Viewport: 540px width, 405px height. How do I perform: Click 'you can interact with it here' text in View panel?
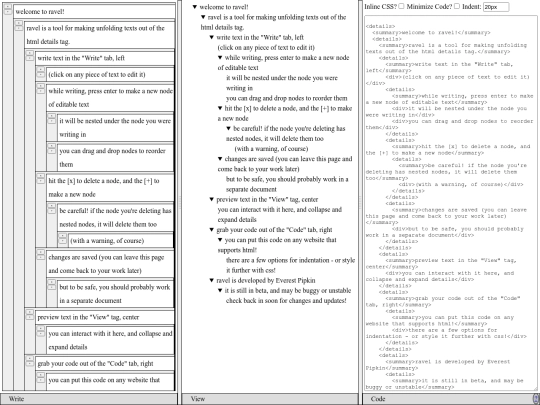(x=280, y=215)
